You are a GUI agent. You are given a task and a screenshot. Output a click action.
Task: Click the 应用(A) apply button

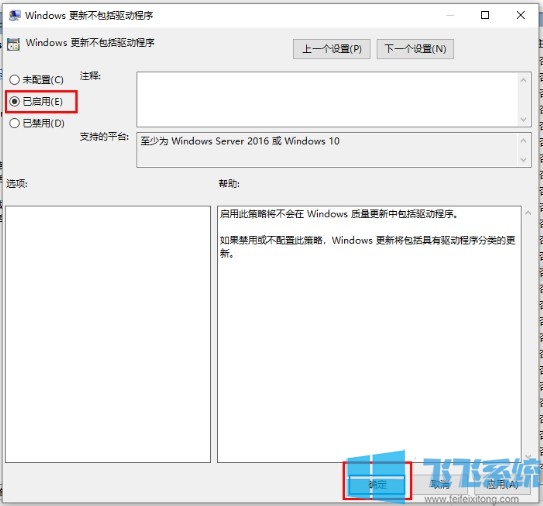click(x=502, y=484)
